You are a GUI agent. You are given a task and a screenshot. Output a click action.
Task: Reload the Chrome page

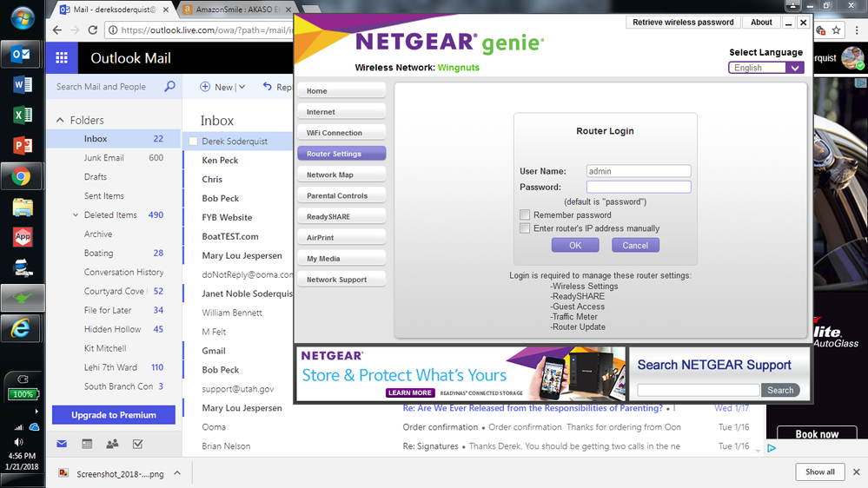[x=93, y=30]
